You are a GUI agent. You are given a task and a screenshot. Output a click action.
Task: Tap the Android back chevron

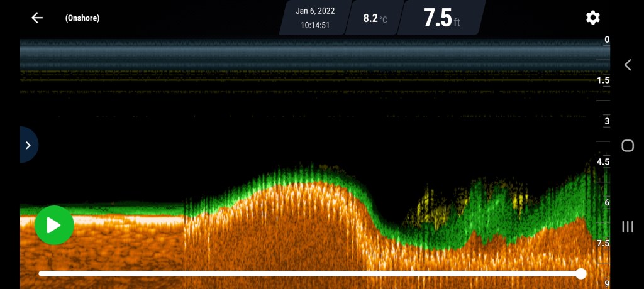[x=627, y=65]
